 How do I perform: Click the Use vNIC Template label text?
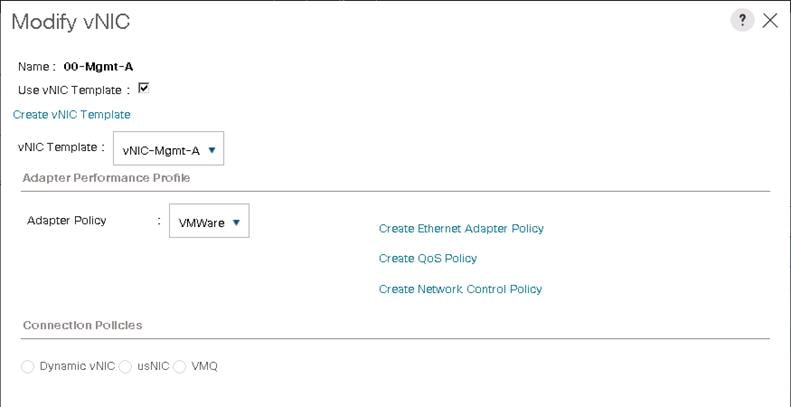click(72, 90)
